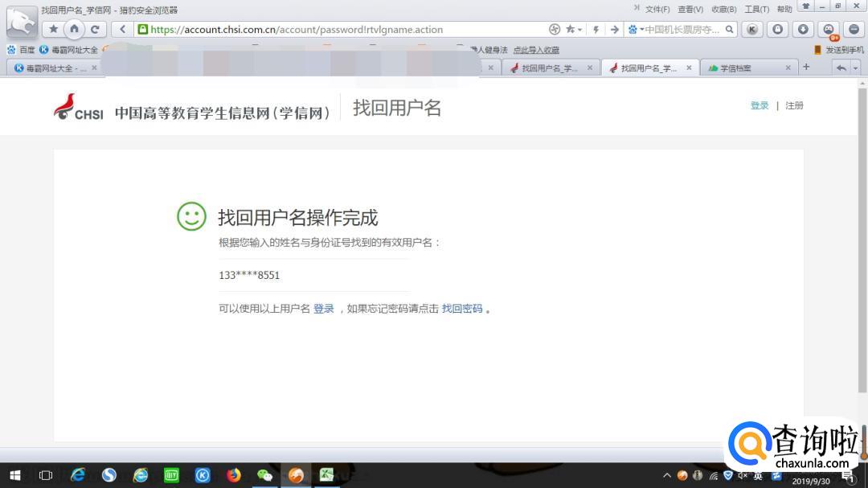Open Task View on taskbar

click(45, 475)
